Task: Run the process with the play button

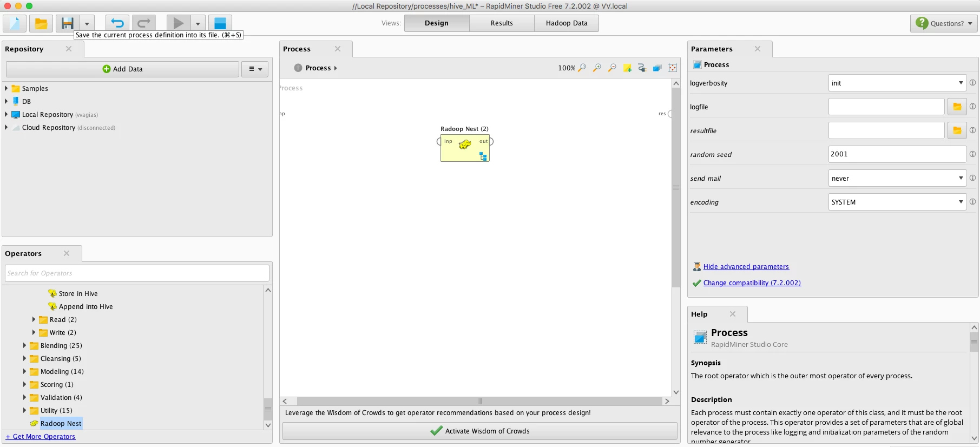Action: [x=179, y=23]
